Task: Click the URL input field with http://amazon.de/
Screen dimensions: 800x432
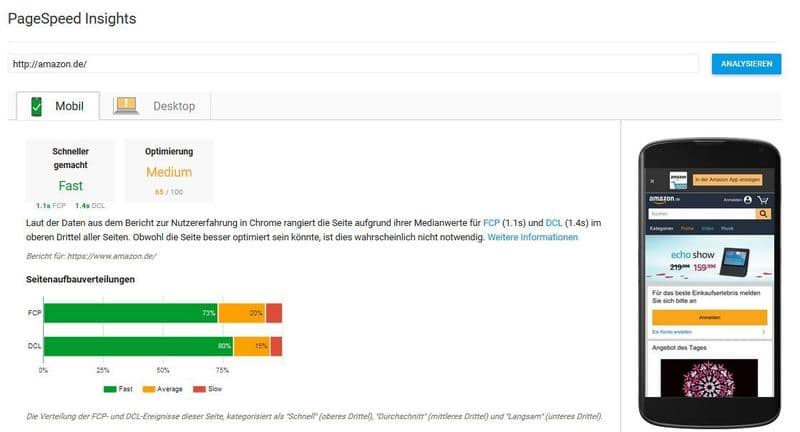Action: [x=353, y=64]
